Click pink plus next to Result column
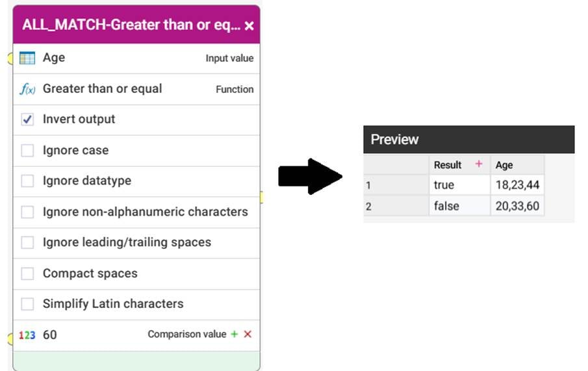Screen dimensions: 588x371 coord(478,164)
